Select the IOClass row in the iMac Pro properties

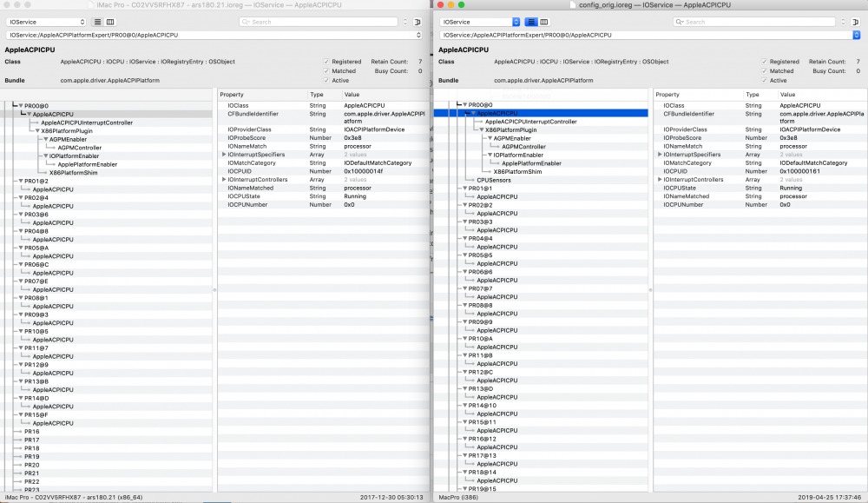pyautogui.click(x=323, y=105)
